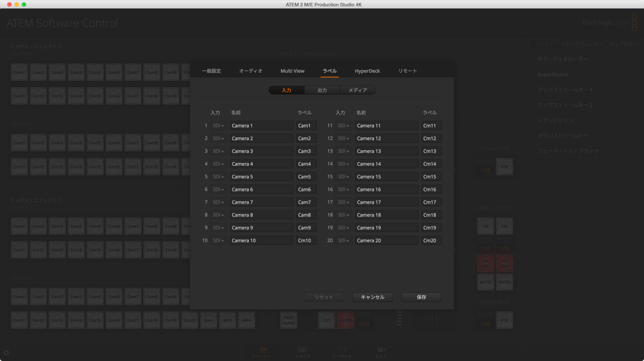Open the SDI dropdown for input 1
This screenshot has height=361, width=644.
pos(218,126)
